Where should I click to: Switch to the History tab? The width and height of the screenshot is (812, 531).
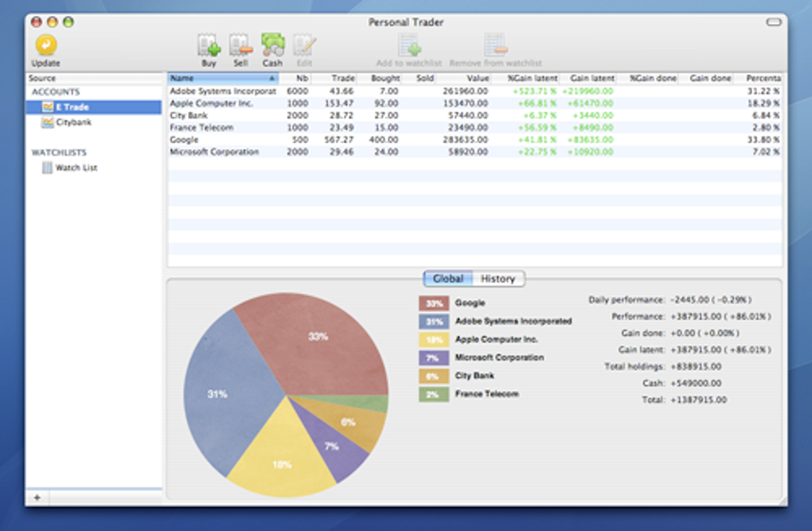(498, 279)
